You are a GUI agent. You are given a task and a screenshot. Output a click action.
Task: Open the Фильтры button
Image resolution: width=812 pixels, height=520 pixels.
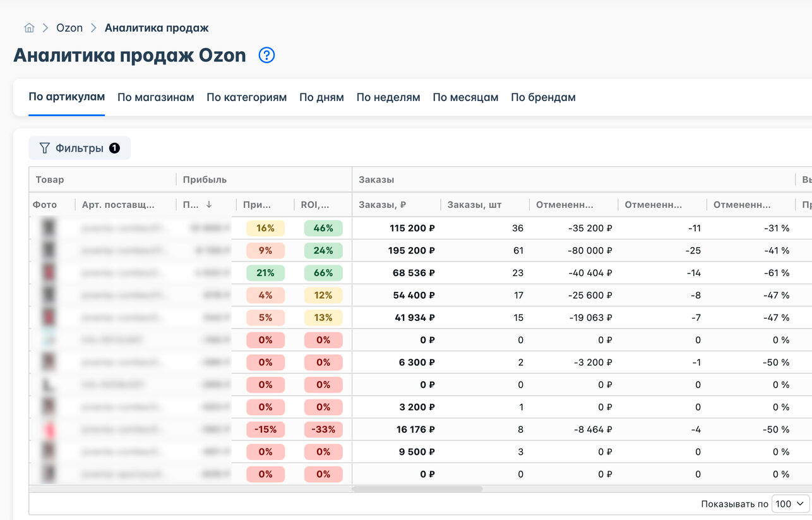[80, 148]
